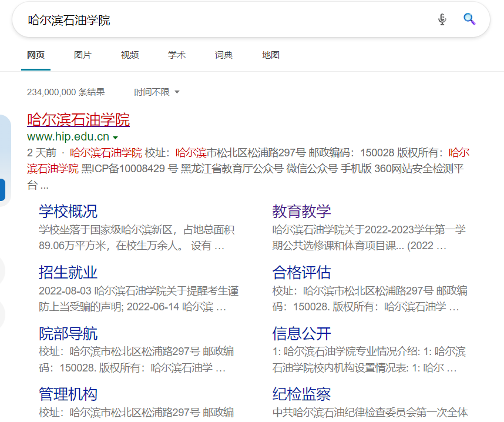Switch to the 网页 tab
The width and height of the screenshot is (504, 422).
click(36, 55)
